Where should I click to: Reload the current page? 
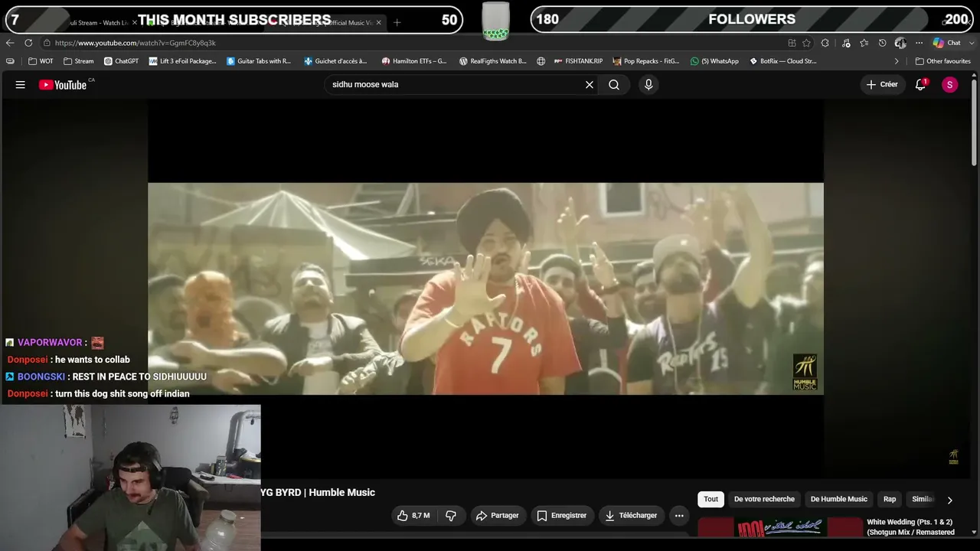click(28, 43)
